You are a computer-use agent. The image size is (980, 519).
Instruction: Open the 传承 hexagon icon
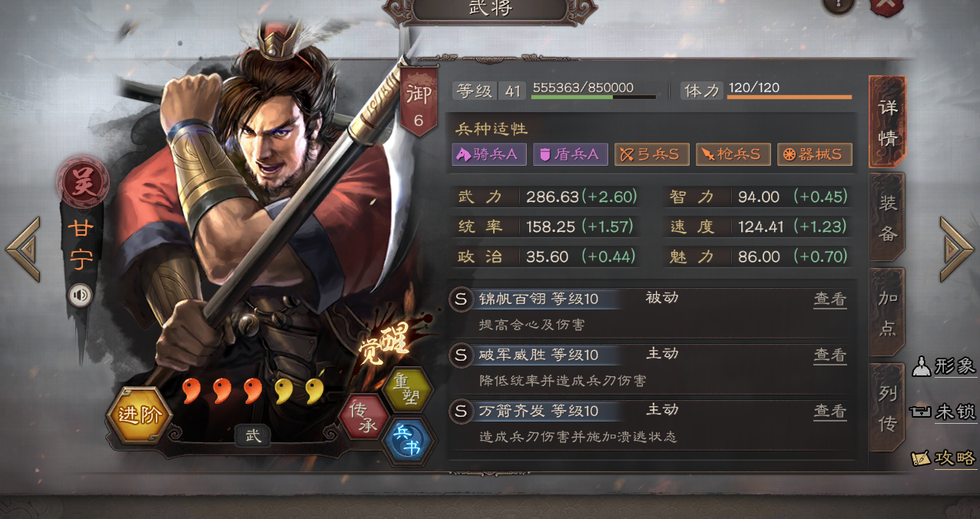pyautogui.click(x=364, y=416)
